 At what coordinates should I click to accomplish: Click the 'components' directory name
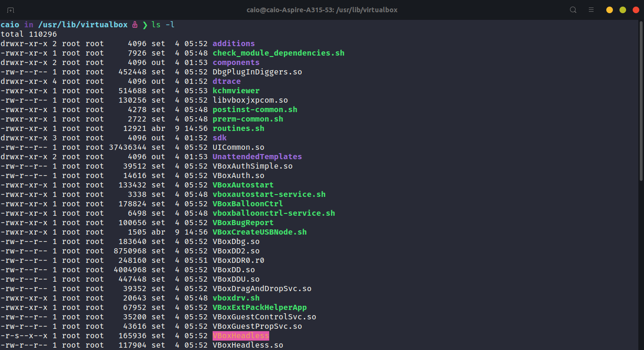coord(236,62)
